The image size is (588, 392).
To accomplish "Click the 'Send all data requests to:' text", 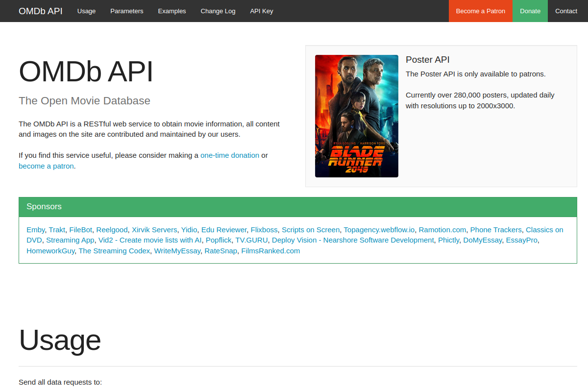I will (x=60, y=382).
